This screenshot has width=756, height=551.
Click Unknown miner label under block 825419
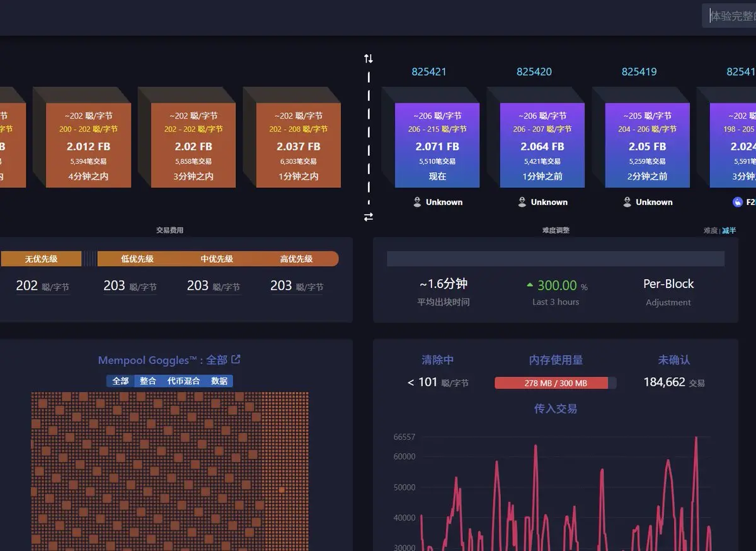pyautogui.click(x=655, y=202)
